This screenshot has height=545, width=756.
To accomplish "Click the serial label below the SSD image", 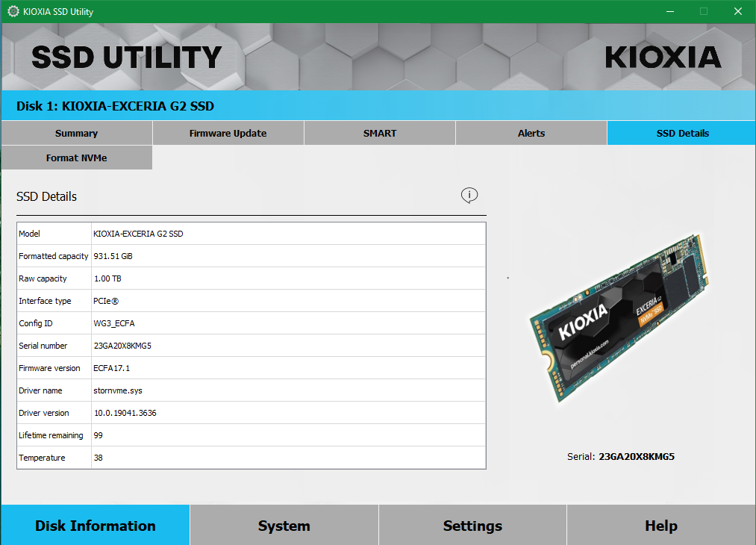I will (620, 456).
